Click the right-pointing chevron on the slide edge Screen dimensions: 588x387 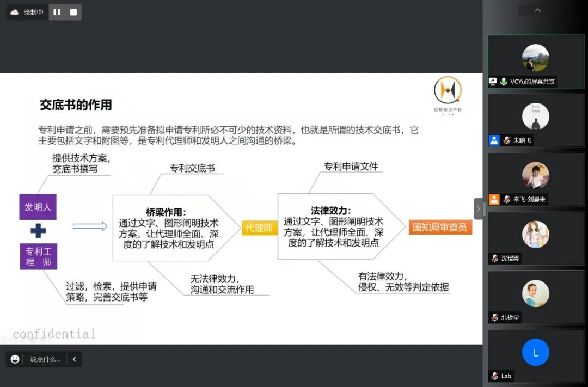479,208
